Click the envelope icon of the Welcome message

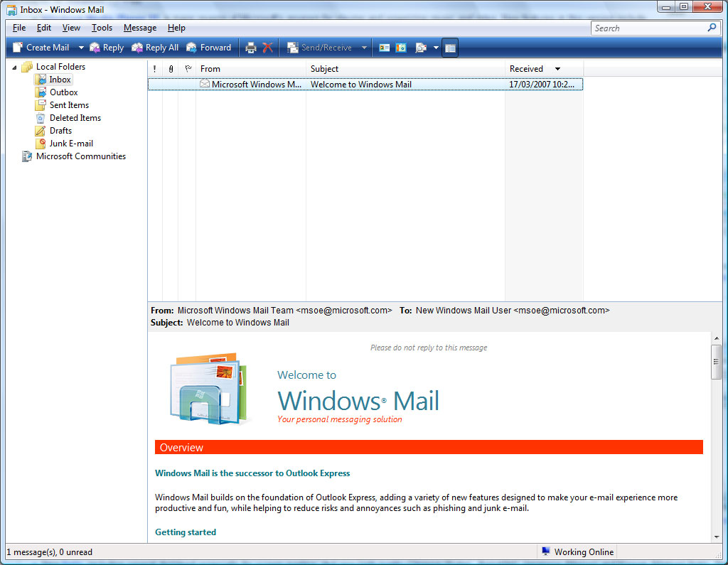(x=204, y=84)
